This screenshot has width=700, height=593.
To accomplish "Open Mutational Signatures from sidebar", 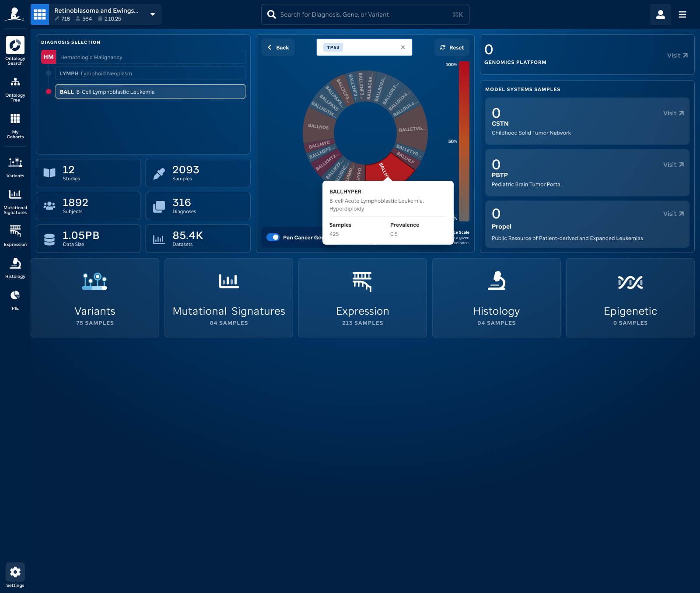I will pyautogui.click(x=15, y=201).
